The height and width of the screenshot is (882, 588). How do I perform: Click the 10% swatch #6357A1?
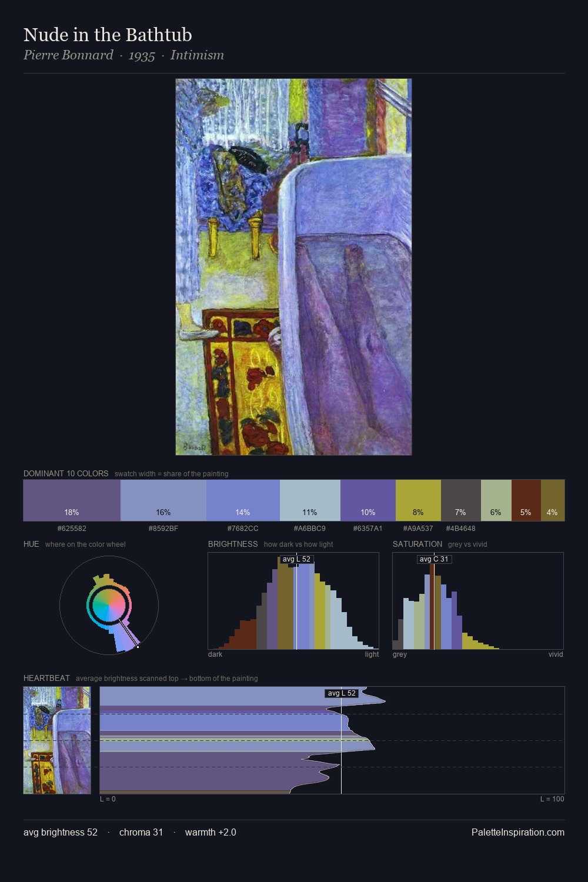[368, 500]
